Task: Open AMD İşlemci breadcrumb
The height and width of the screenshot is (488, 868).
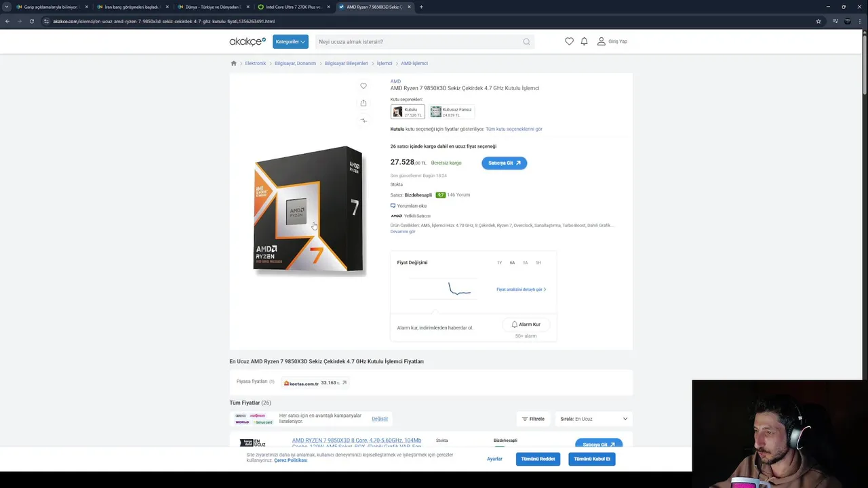Action: (414, 63)
